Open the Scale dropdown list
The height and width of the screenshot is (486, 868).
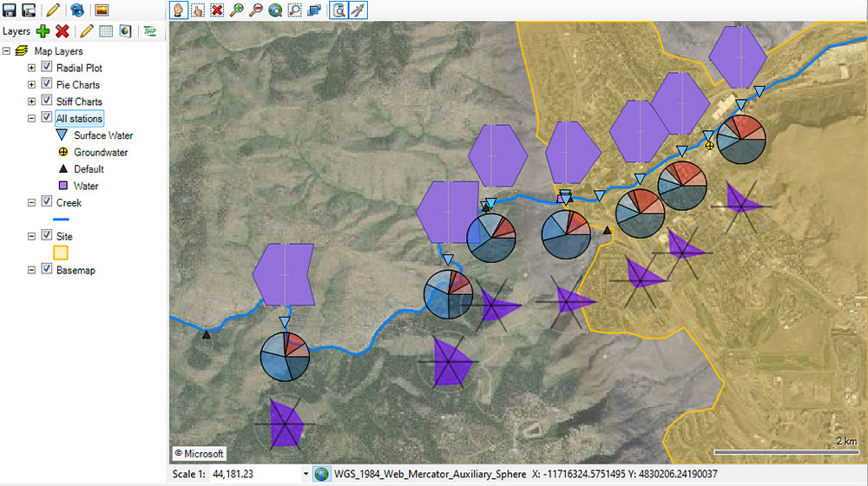[305, 474]
